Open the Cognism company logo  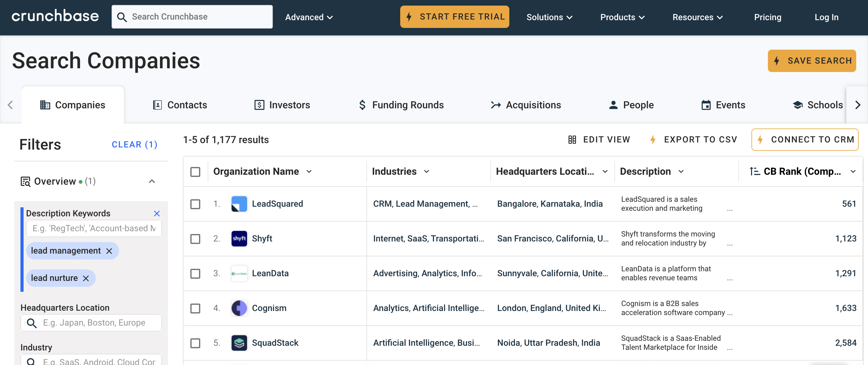pos(239,308)
